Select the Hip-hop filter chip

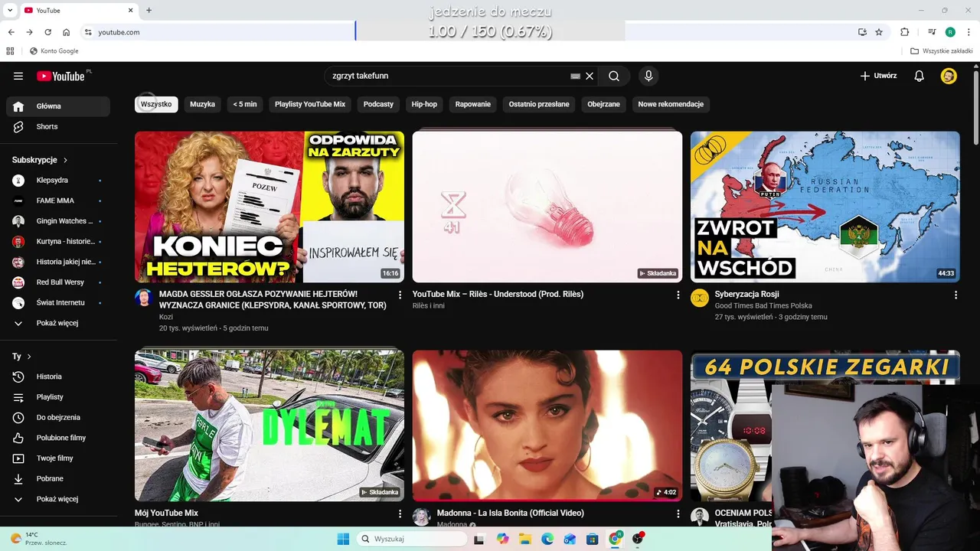pyautogui.click(x=424, y=104)
